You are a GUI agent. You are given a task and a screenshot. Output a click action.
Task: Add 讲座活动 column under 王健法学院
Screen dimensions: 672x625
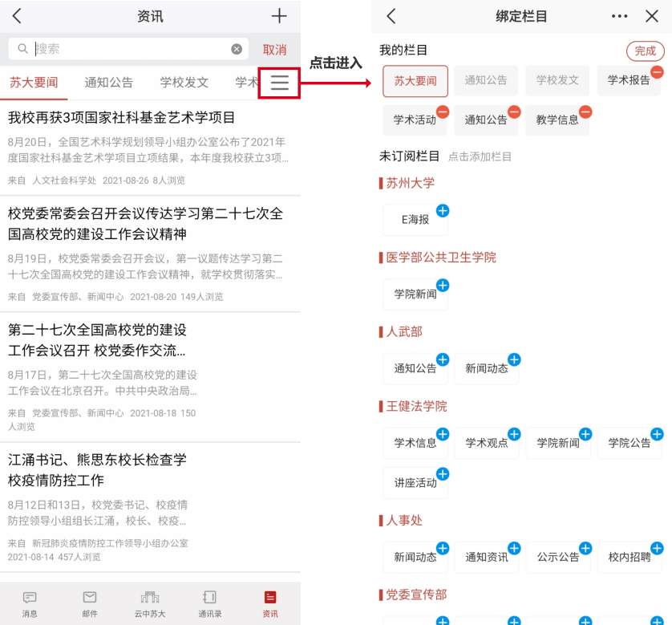click(x=443, y=474)
